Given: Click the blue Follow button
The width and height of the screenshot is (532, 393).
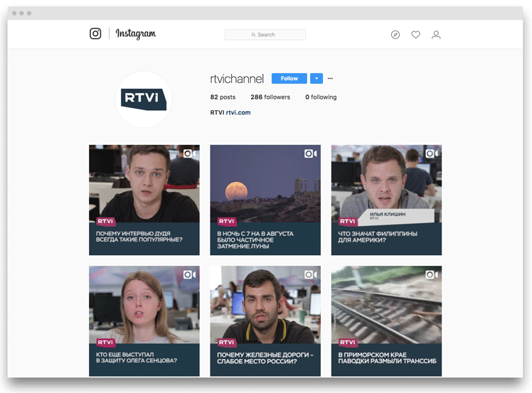Looking at the screenshot, I should tap(289, 78).
